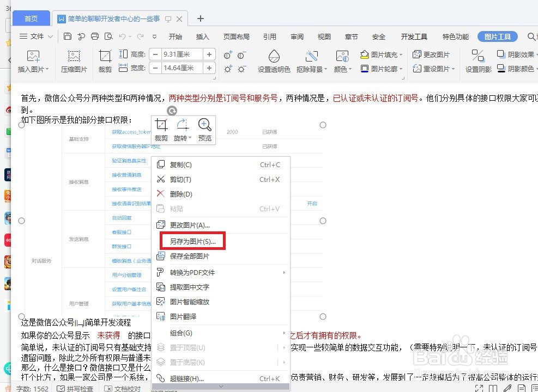The width and height of the screenshot is (538, 392).
Task: Open the 开始 ribbon tab
Action: pyautogui.click(x=176, y=36)
